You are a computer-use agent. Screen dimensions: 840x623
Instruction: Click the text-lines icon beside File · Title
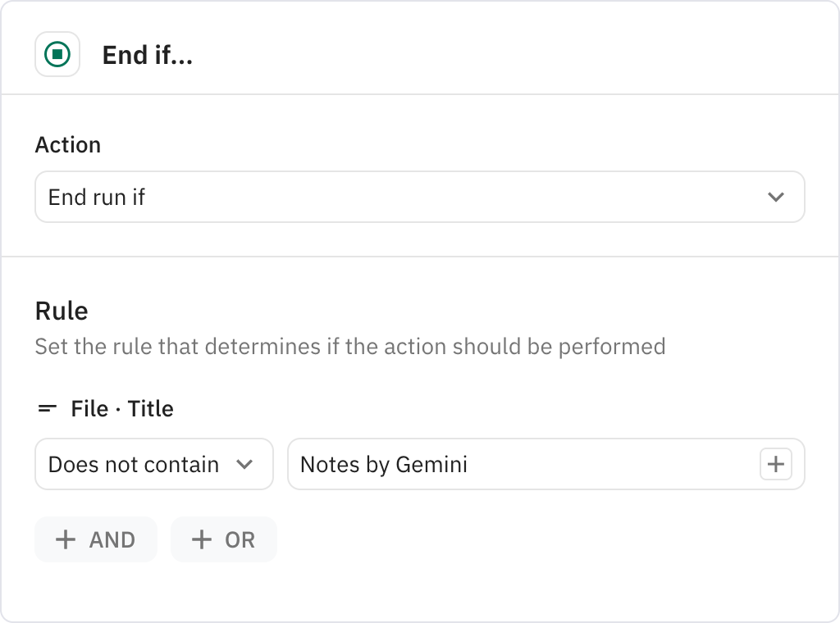click(x=48, y=408)
